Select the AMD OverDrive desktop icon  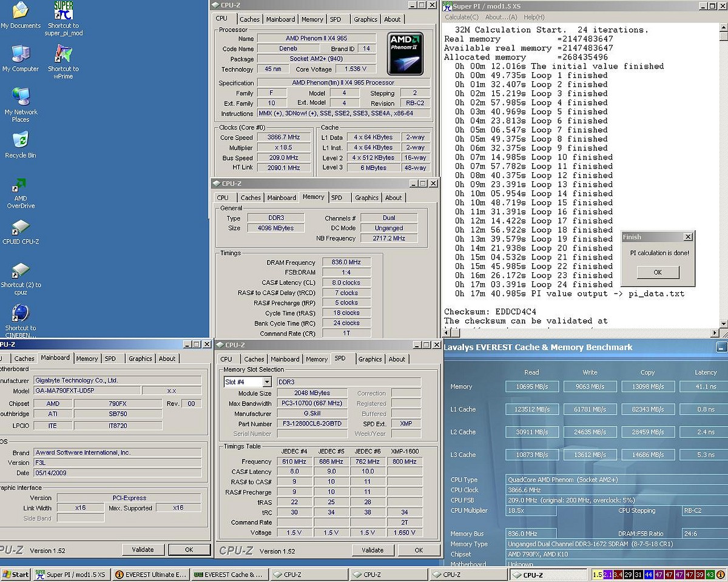[x=21, y=193]
